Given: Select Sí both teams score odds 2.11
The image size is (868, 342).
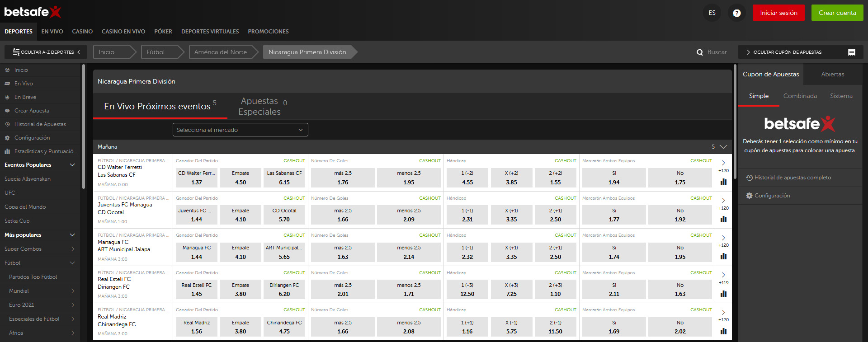Looking at the screenshot, I should (614, 290).
